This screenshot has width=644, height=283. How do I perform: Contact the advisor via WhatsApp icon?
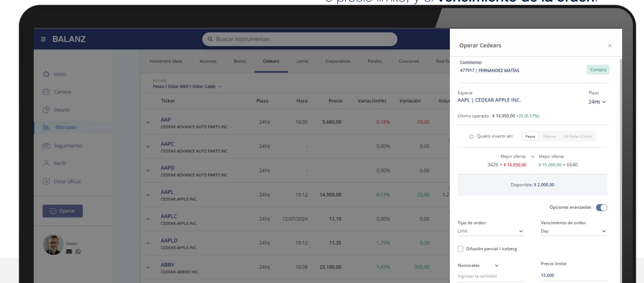[78, 251]
